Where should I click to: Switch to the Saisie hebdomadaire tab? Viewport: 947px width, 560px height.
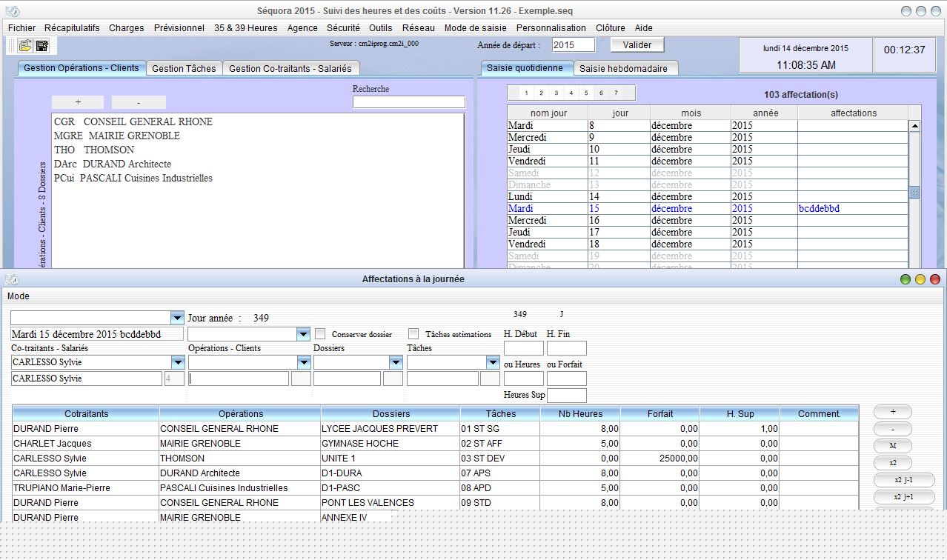(623, 68)
